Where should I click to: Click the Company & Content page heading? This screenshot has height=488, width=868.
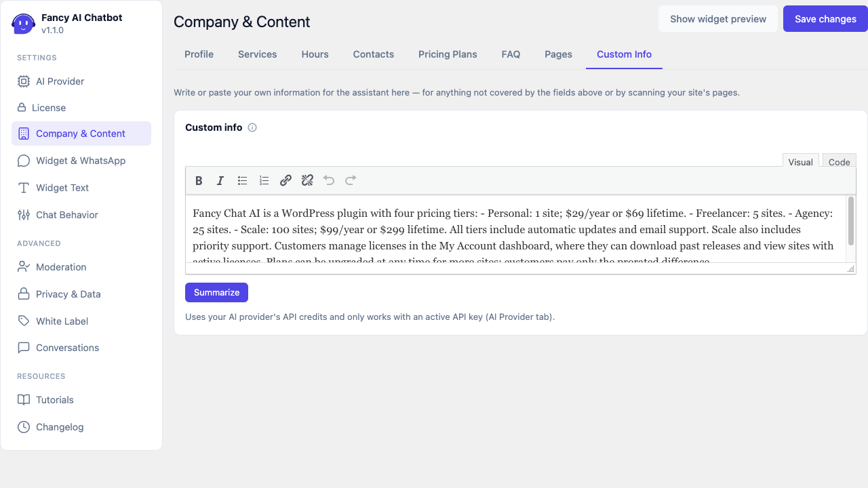coord(241,22)
